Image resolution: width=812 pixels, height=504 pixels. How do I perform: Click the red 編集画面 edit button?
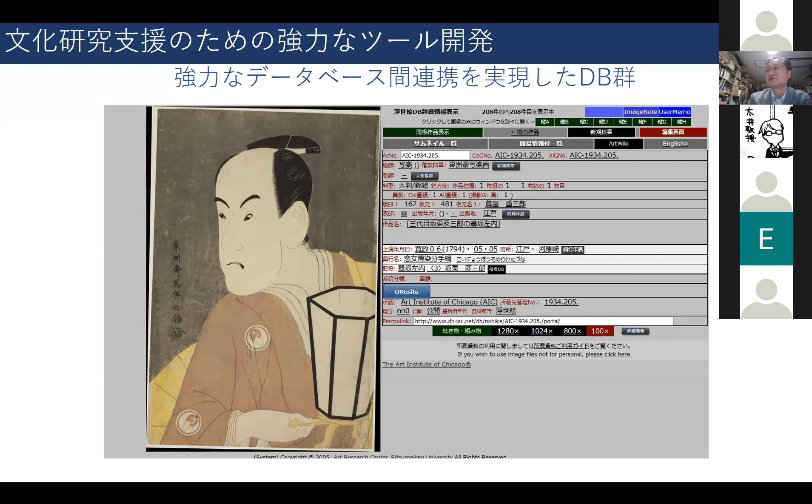(672, 132)
